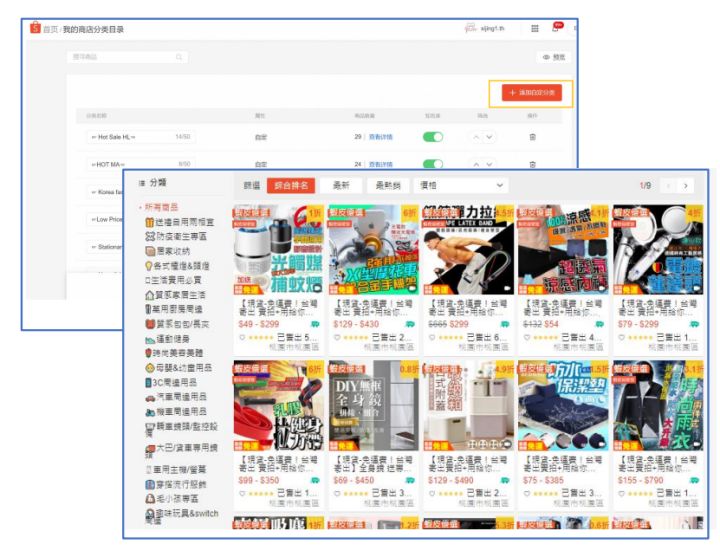Screen dimensions: 720x557
Task: Open 3C周邊用品 category
Action: (x=171, y=383)
